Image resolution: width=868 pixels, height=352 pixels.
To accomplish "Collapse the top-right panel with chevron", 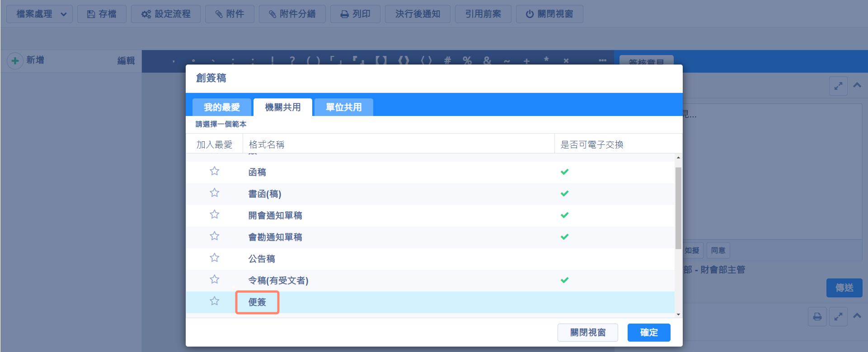I will (x=857, y=85).
